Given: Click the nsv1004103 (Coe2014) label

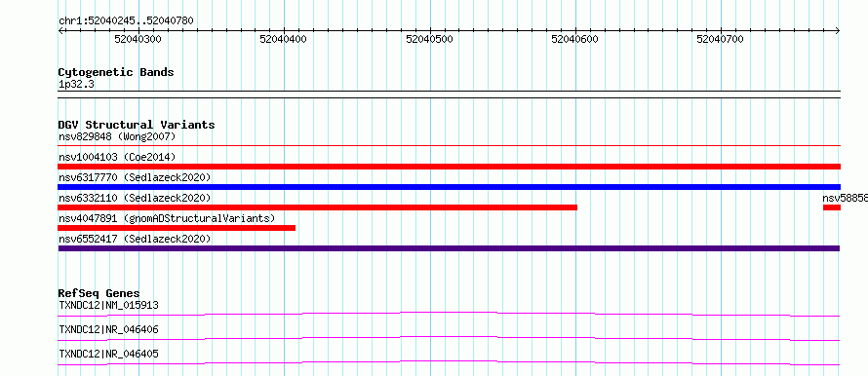Looking at the screenshot, I should 117,157.
